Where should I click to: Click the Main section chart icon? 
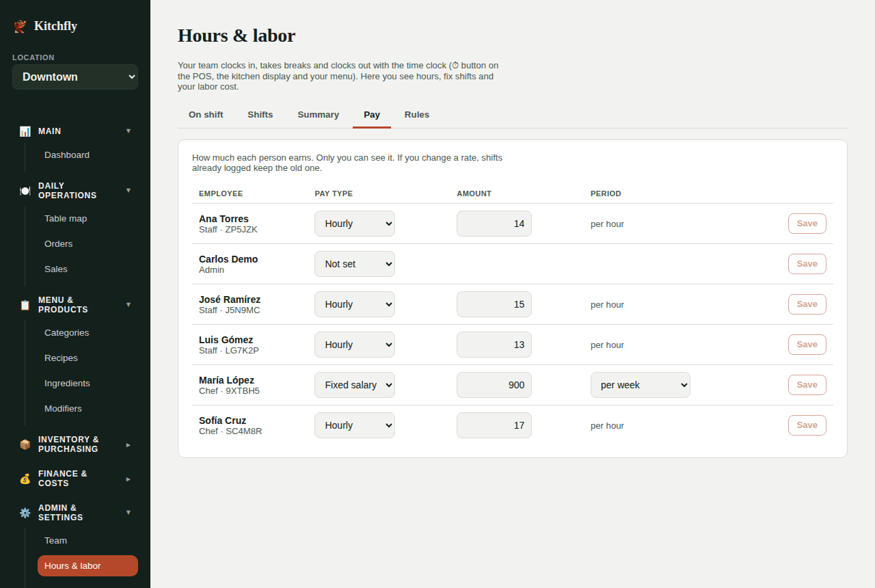pos(25,131)
